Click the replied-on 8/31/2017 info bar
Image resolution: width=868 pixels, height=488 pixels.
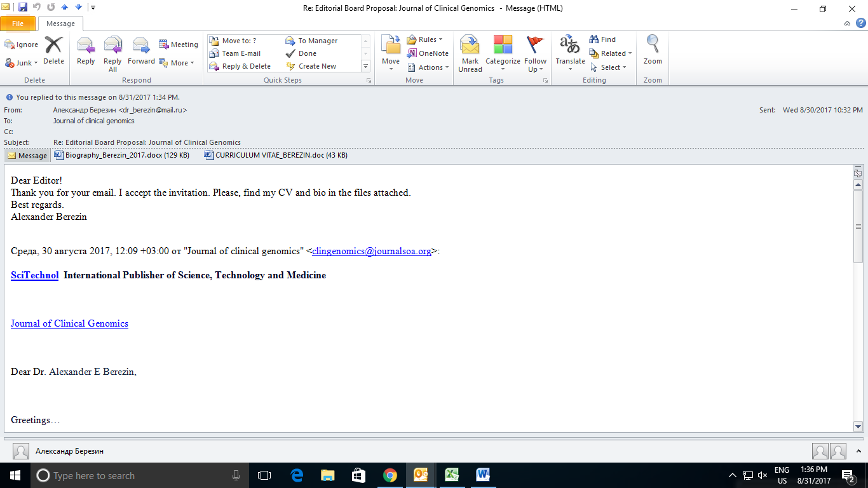coord(98,97)
